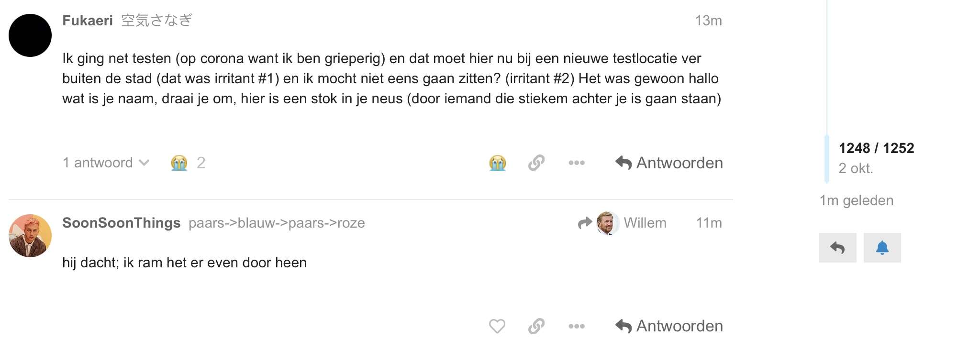Screen dimensions: 980x351
Task: Copy link icon on Fukaeri's post
Action: point(536,163)
